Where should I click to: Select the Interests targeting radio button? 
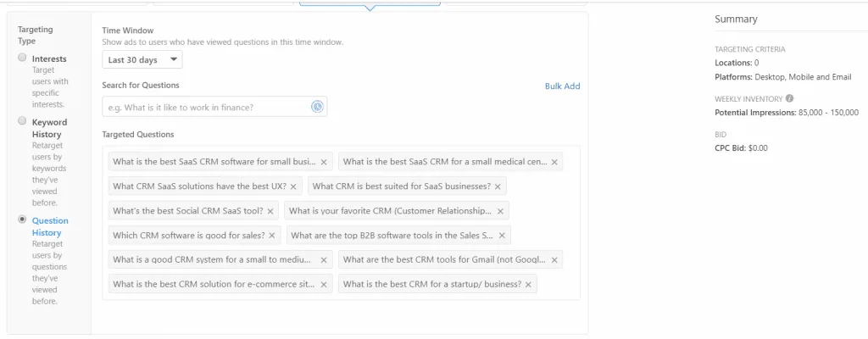(22, 58)
